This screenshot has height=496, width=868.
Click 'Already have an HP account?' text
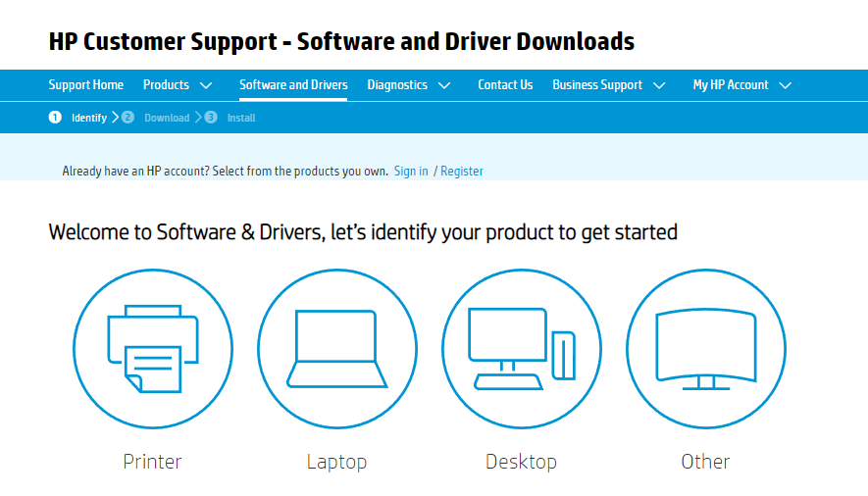pyautogui.click(x=135, y=171)
